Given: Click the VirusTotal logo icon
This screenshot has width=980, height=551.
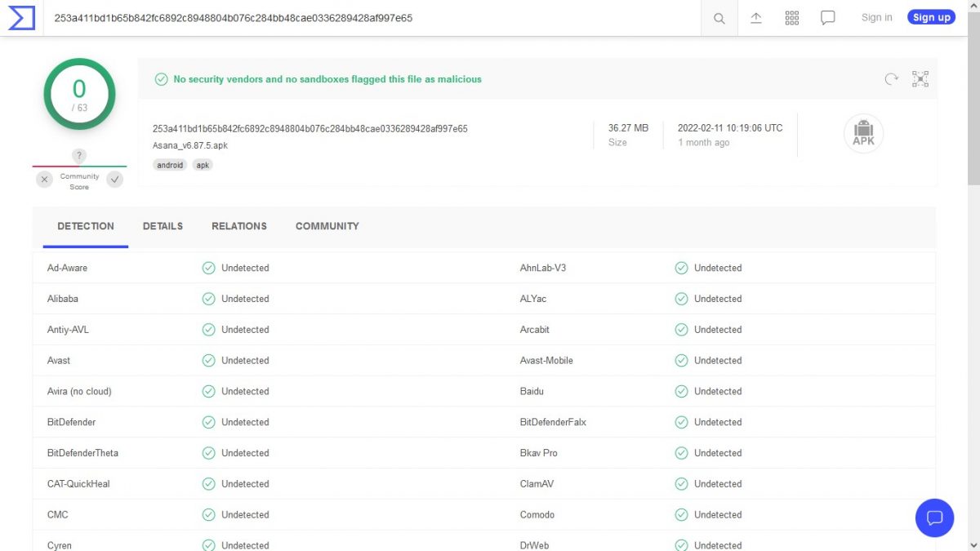Looking at the screenshot, I should click(21, 17).
